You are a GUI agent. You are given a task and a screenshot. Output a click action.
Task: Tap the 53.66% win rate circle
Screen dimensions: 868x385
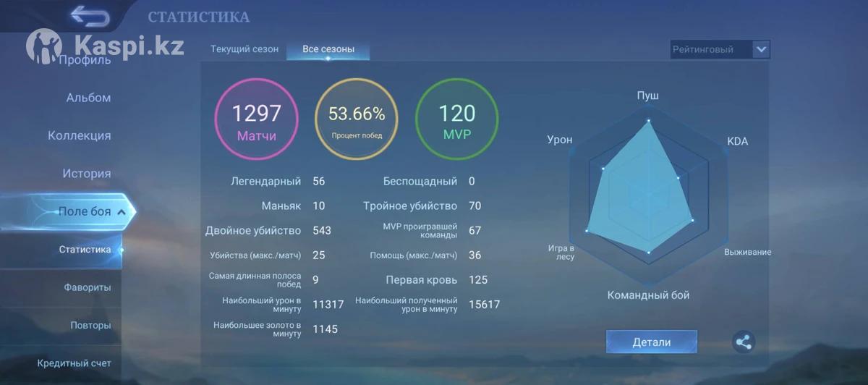[357, 119]
